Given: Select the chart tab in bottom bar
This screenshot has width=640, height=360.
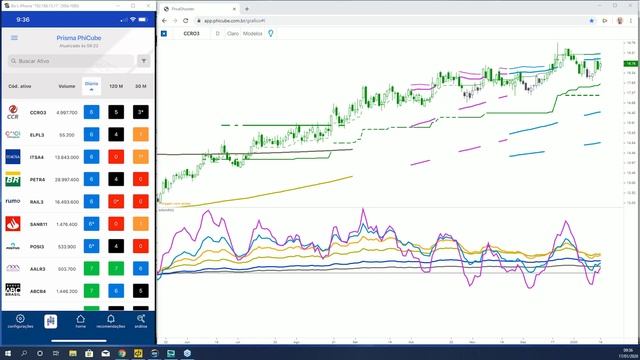Looking at the screenshot, I should pyautogui.click(x=51, y=321).
